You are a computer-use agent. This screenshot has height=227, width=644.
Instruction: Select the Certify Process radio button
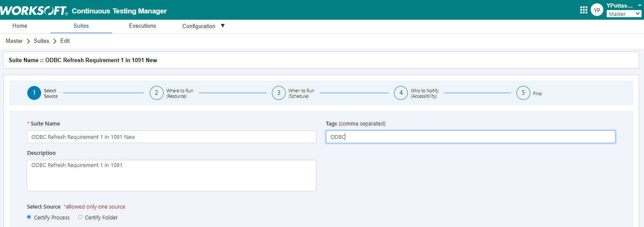29,217
